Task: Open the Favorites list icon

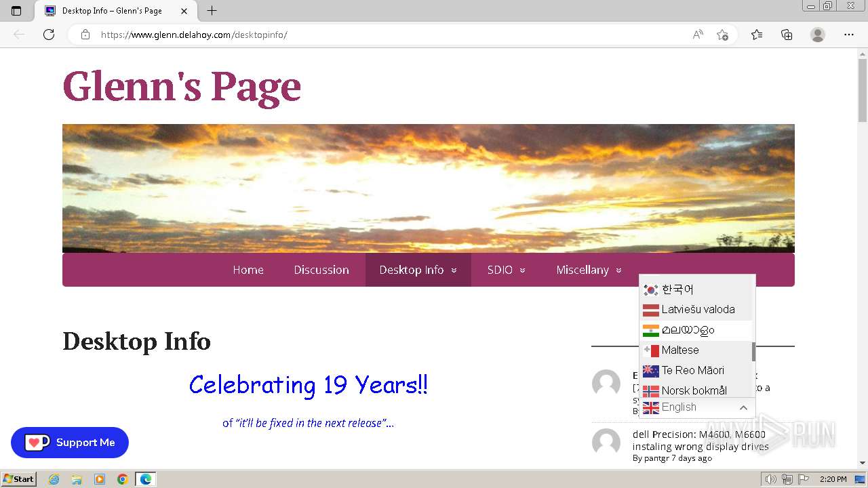Action: coord(757,35)
